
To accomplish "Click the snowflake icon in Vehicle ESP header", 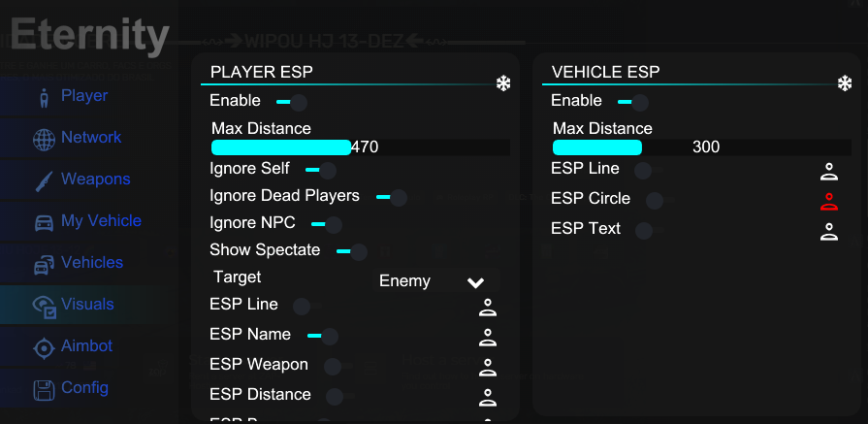I will click(844, 84).
